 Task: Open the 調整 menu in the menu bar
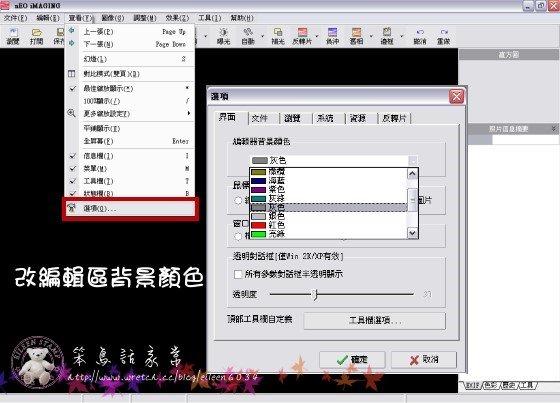click(x=145, y=18)
